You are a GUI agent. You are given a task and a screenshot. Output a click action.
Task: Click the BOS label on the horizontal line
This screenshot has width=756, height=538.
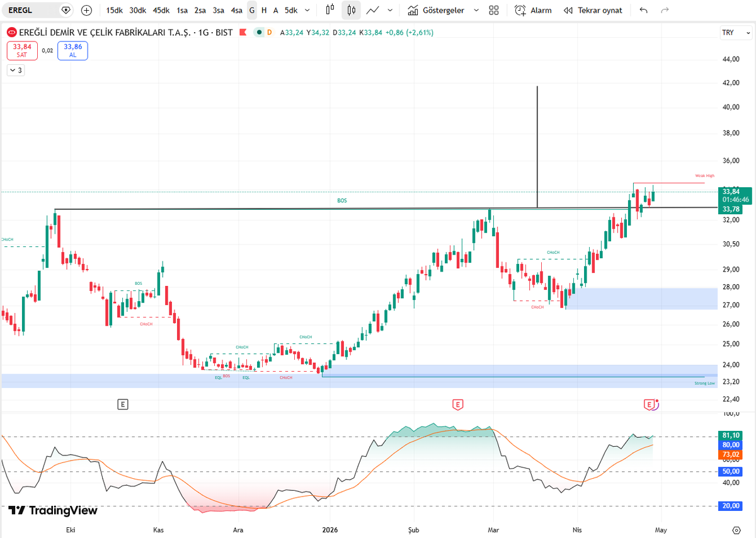(x=341, y=200)
